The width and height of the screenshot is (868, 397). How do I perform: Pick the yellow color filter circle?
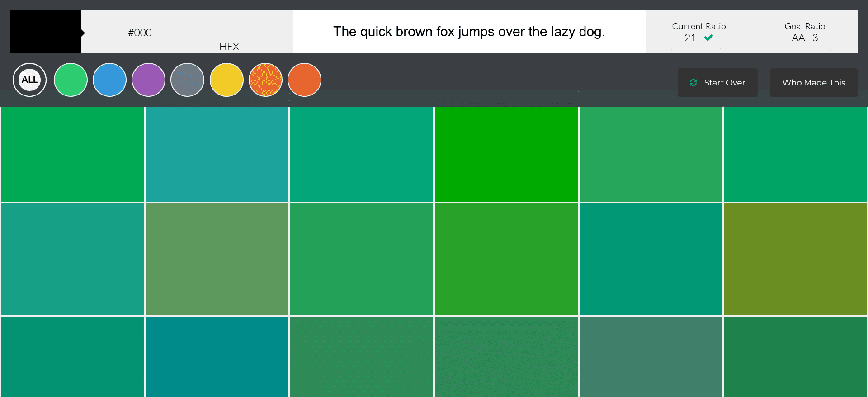tap(226, 80)
